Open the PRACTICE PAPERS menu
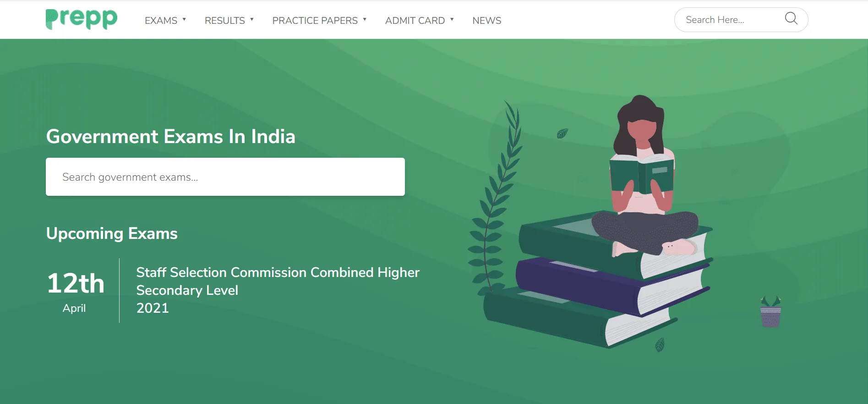The width and height of the screenshot is (868, 404). tap(315, 20)
